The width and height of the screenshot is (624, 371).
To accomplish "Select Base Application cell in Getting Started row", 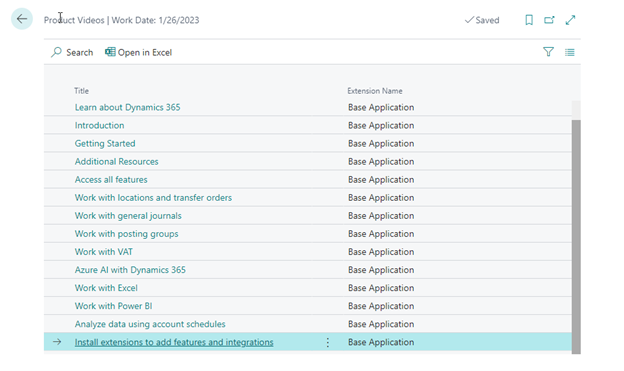I will coord(381,144).
